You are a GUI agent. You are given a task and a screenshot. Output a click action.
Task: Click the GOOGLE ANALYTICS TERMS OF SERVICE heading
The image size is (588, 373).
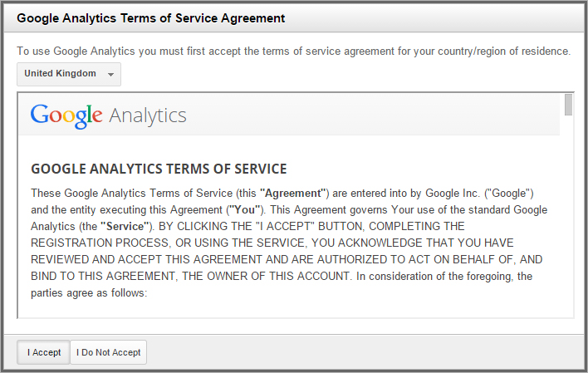[159, 169]
